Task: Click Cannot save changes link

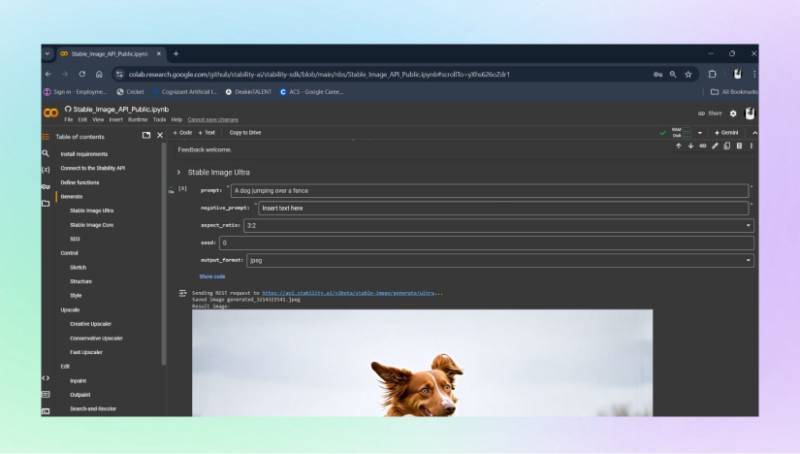Action: (x=213, y=120)
